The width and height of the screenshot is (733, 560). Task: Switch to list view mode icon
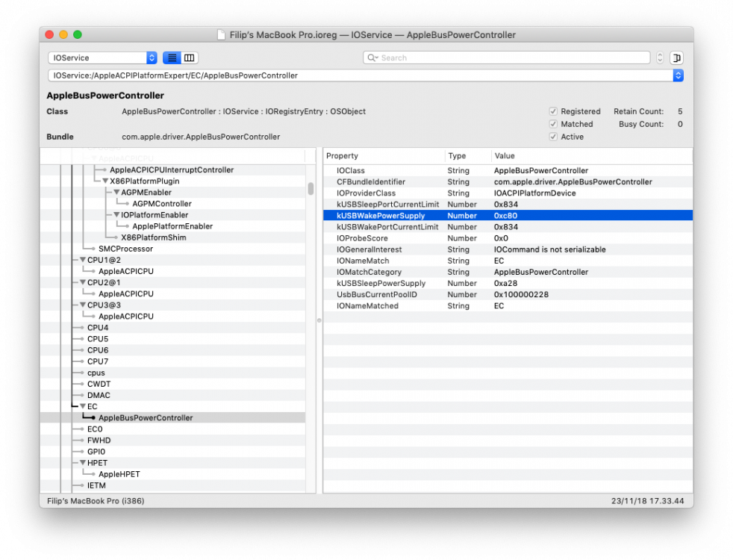tap(172, 57)
